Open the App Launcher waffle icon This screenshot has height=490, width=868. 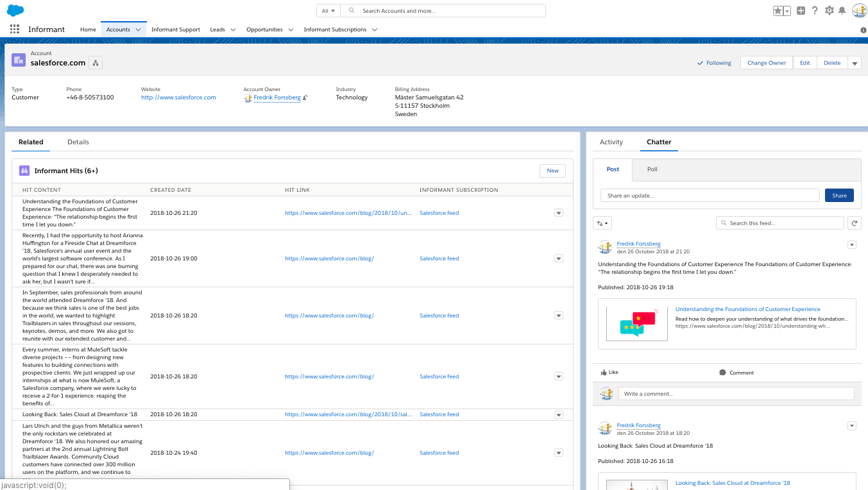pos(14,29)
